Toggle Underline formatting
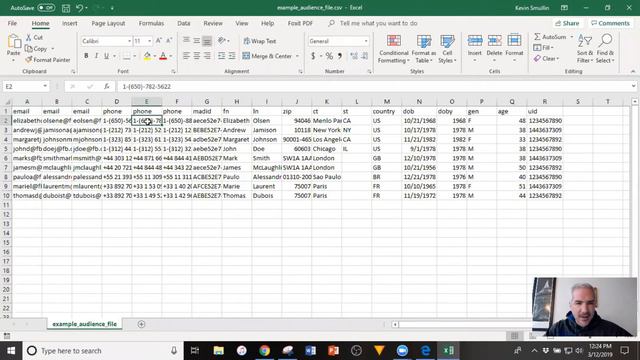The width and height of the screenshot is (640, 360). (107, 56)
